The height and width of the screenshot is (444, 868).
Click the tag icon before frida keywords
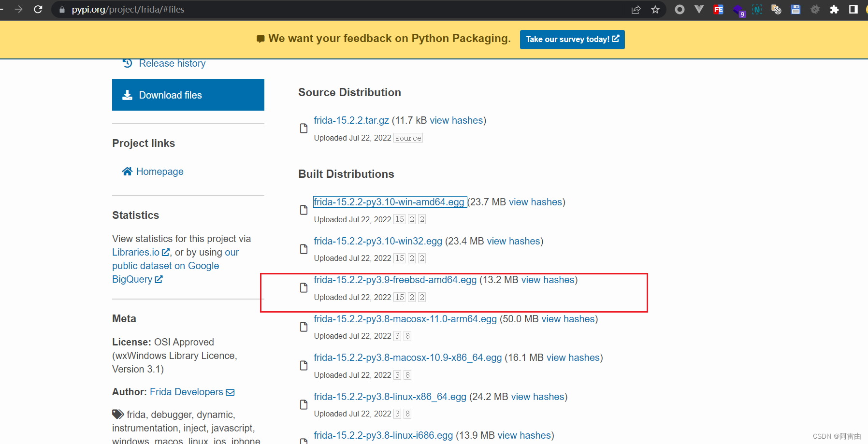[x=117, y=414]
